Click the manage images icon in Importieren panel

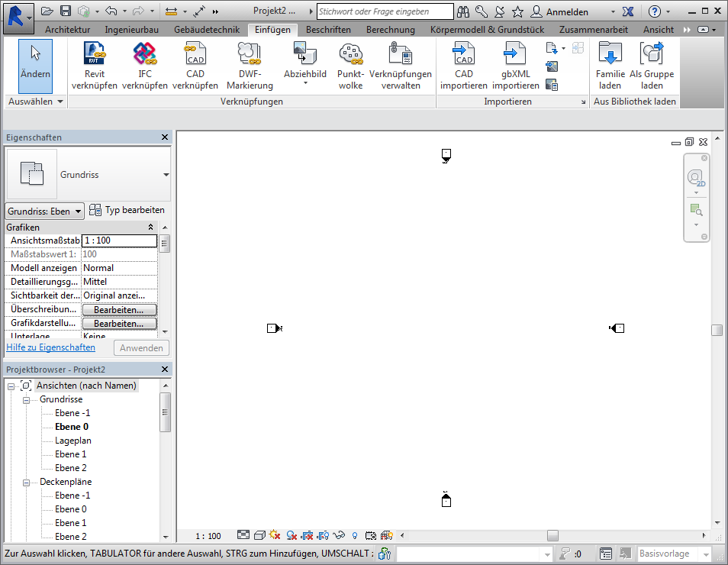pos(552,85)
